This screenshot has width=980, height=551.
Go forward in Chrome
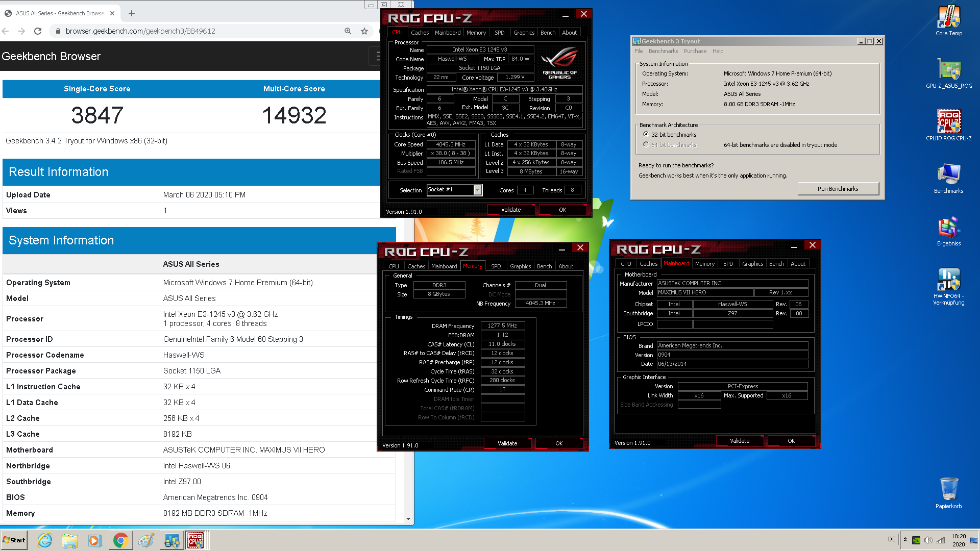coord(21,31)
